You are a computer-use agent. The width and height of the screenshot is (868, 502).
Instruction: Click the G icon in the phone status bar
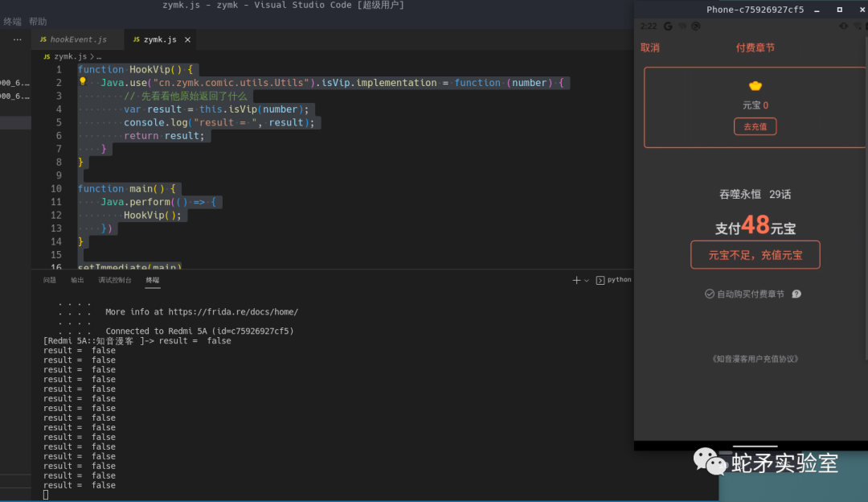pyautogui.click(x=668, y=27)
